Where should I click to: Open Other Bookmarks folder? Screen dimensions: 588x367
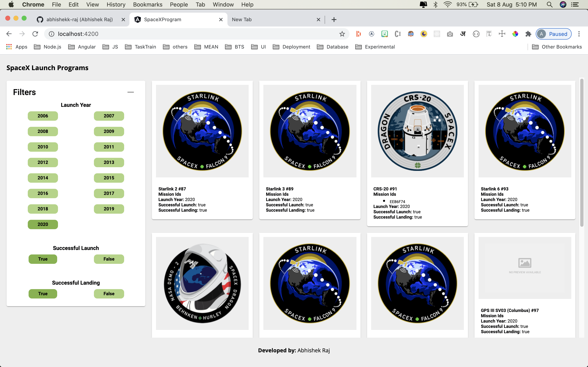coord(557,47)
